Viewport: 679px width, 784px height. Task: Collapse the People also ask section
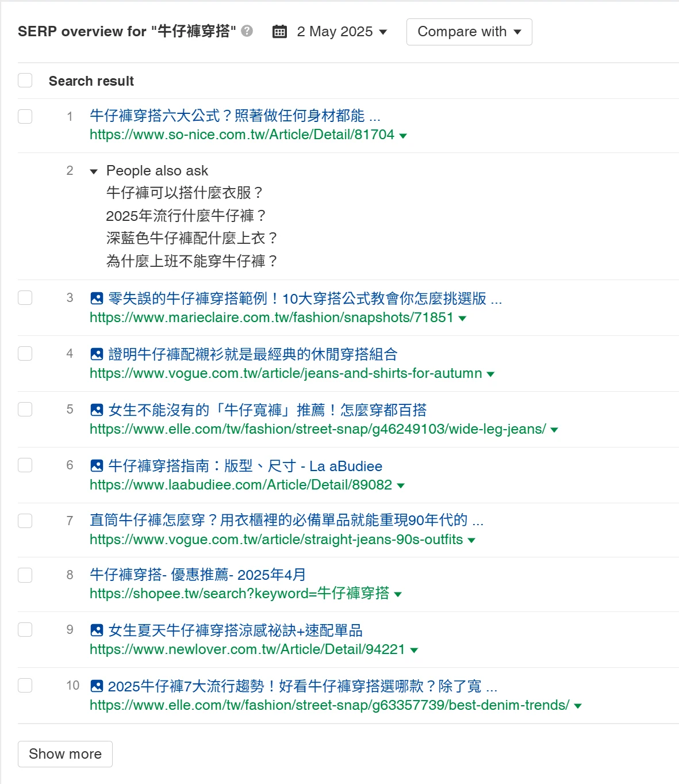pyautogui.click(x=94, y=171)
